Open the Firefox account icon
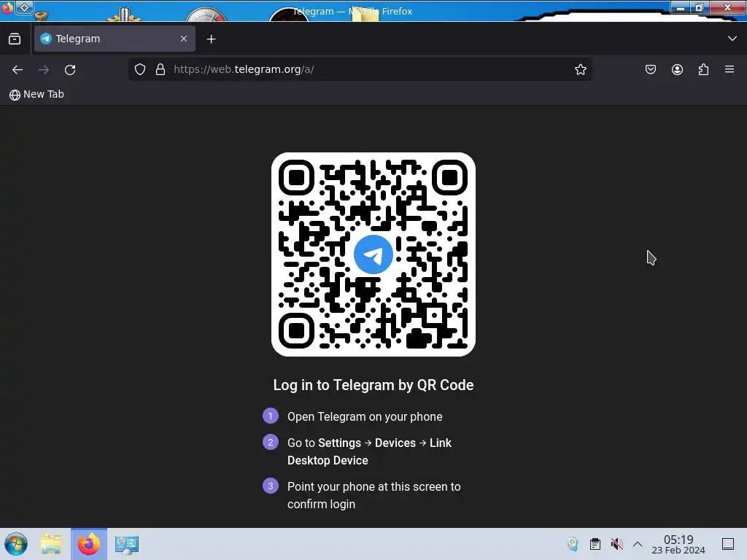The width and height of the screenshot is (747, 560). (677, 69)
